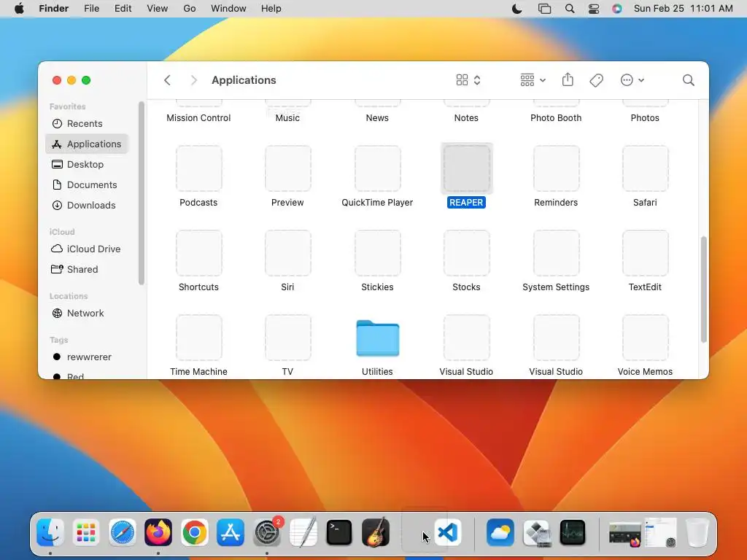Open the Weather app in Dock
The width and height of the screenshot is (747, 560).
(500, 532)
